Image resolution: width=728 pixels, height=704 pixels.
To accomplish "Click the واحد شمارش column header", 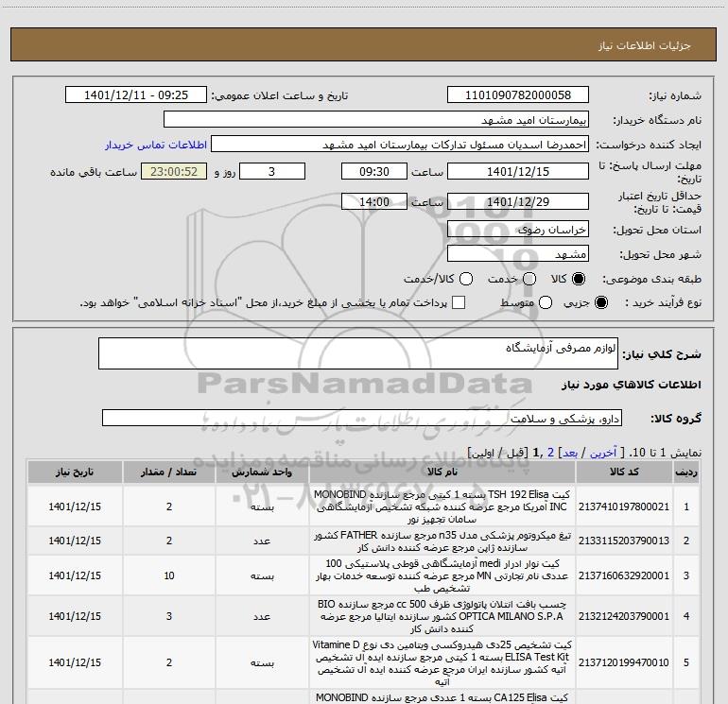I will (262, 472).
